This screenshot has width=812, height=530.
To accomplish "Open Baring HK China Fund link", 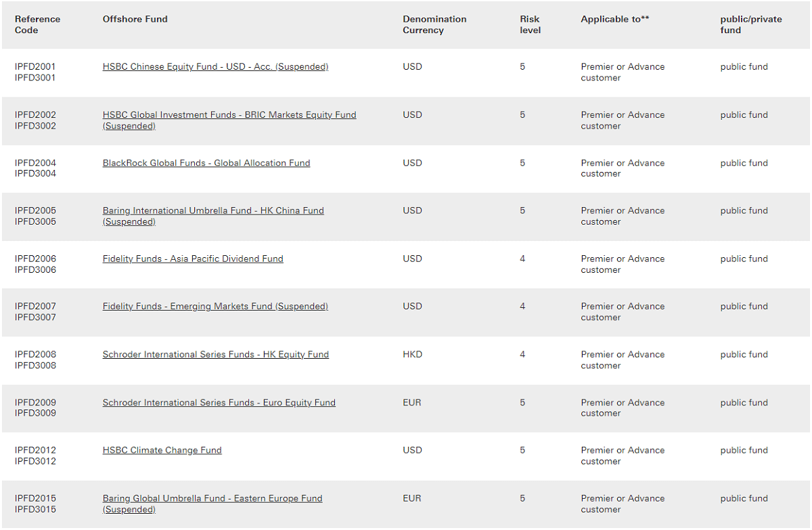I will pos(213,211).
